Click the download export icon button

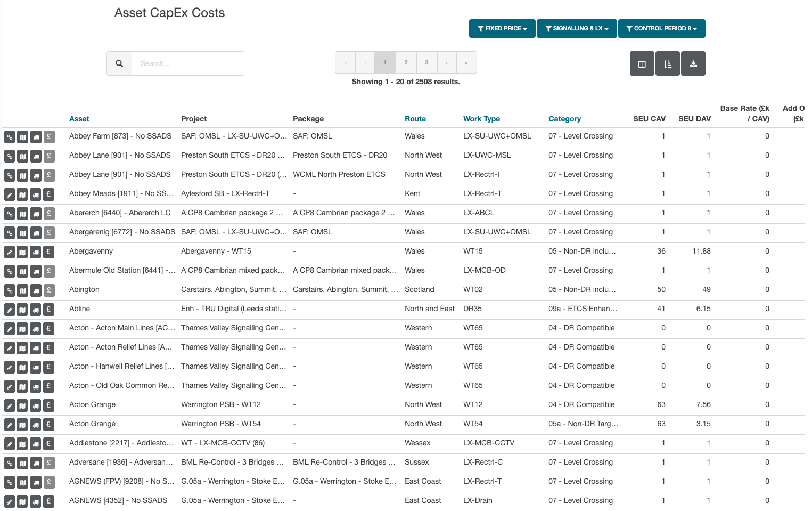[693, 64]
